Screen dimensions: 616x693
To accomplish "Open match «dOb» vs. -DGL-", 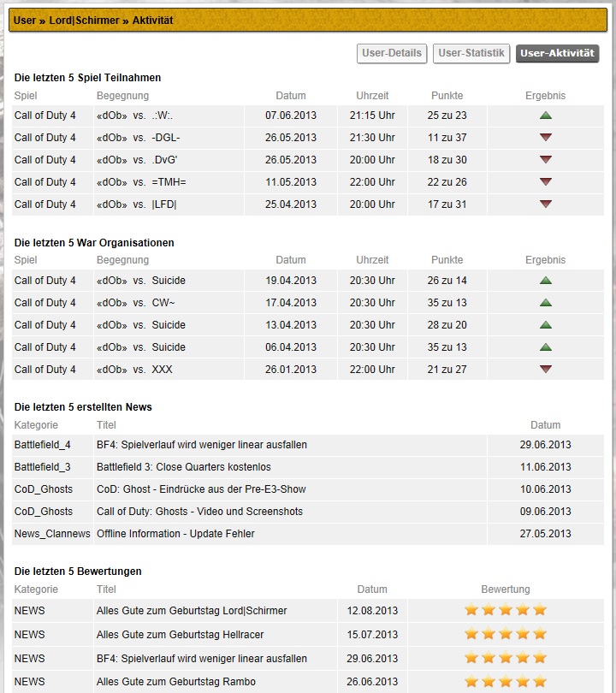I will click(x=138, y=138).
